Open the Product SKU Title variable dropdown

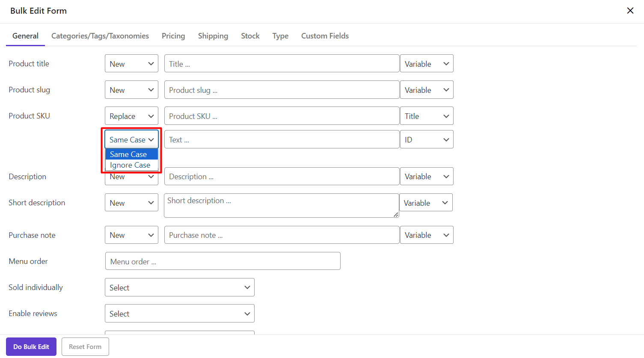click(x=427, y=116)
